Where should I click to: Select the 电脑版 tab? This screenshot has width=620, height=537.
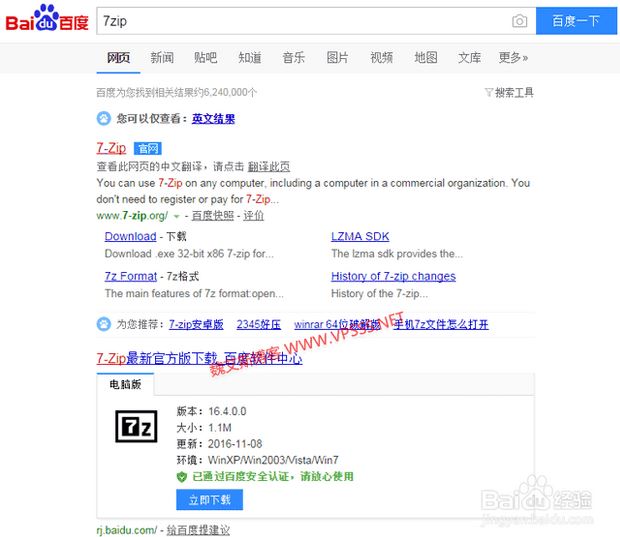coord(125,384)
